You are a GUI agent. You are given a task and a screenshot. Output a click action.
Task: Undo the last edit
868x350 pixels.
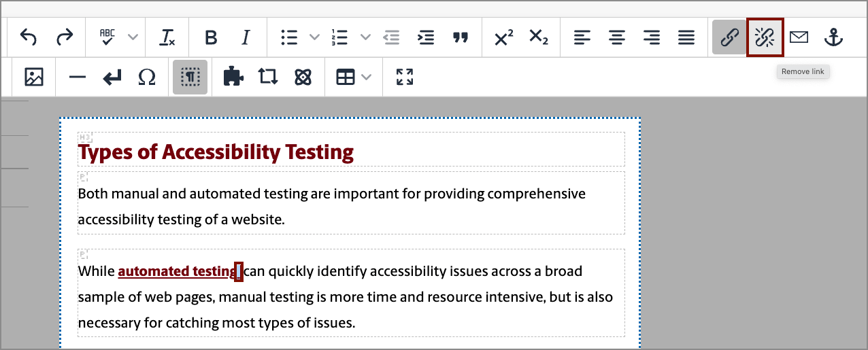[28, 37]
